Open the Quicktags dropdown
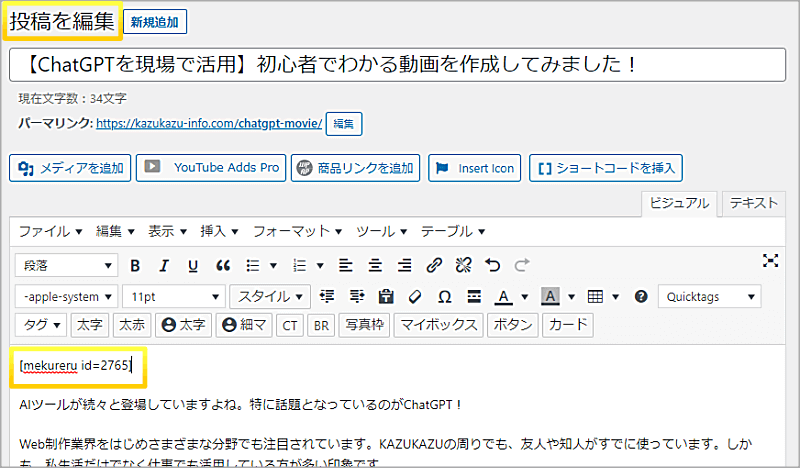The image size is (800, 468). coord(710,297)
